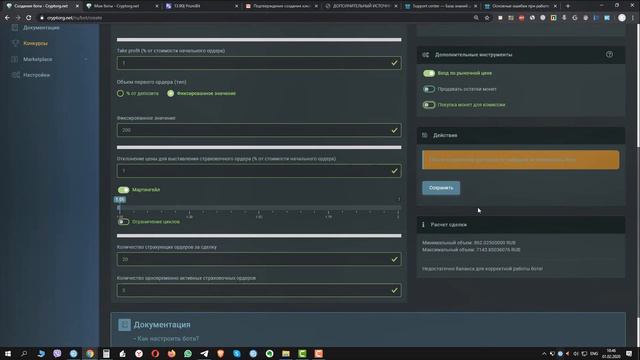Open Opera from the taskbar
This screenshot has width=640, height=360.
[155, 353]
